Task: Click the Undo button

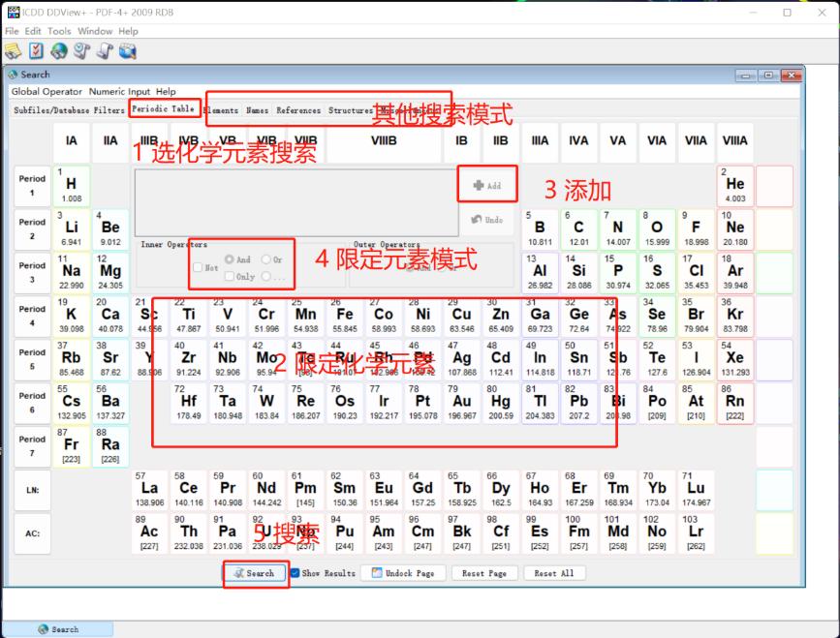Action: pos(487,220)
